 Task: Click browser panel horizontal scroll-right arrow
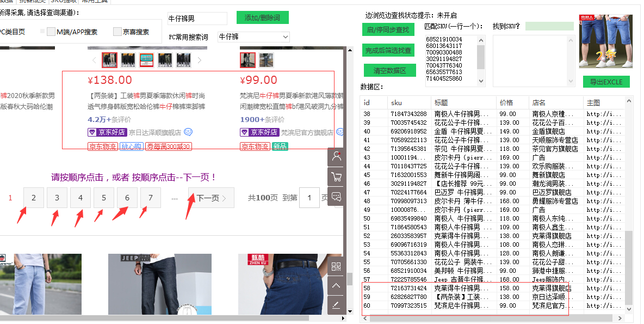[x=343, y=318]
